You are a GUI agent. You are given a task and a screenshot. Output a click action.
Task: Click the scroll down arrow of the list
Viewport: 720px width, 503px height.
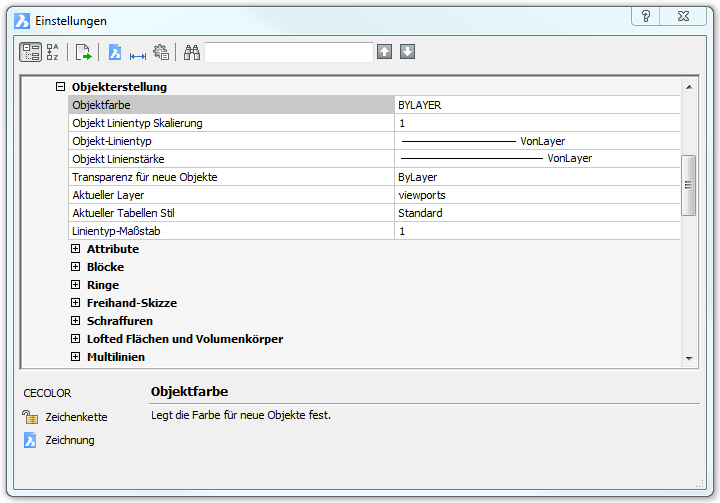(688, 358)
